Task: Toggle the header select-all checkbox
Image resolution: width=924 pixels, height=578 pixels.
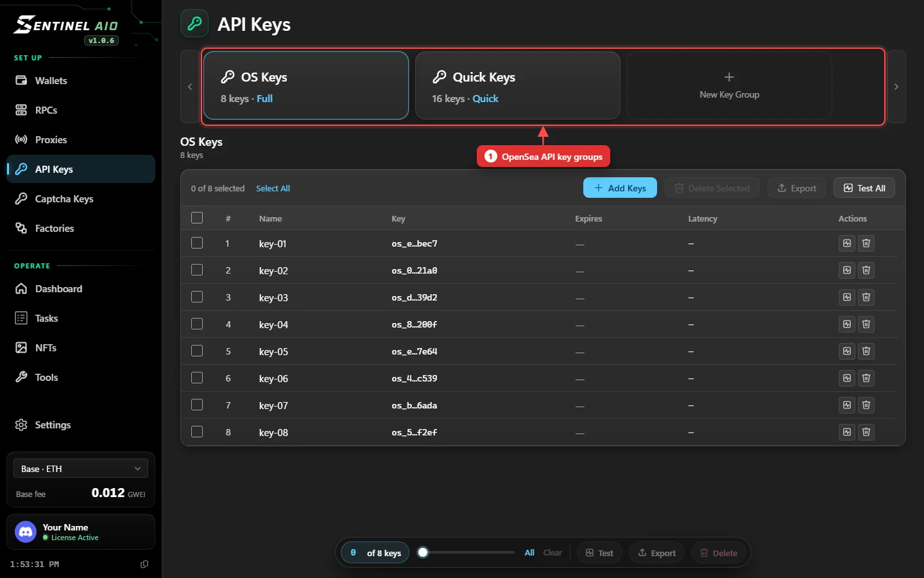Action: (x=197, y=218)
